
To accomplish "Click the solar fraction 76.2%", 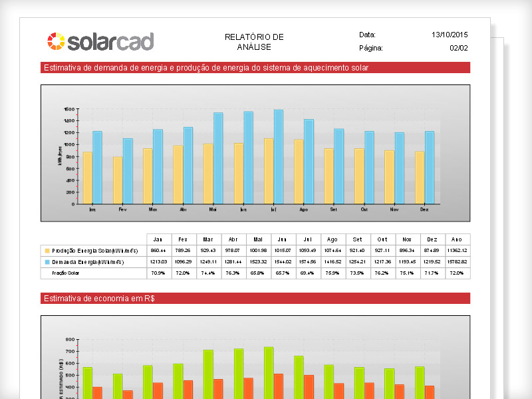I will pyautogui.click(x=382, y=273).
